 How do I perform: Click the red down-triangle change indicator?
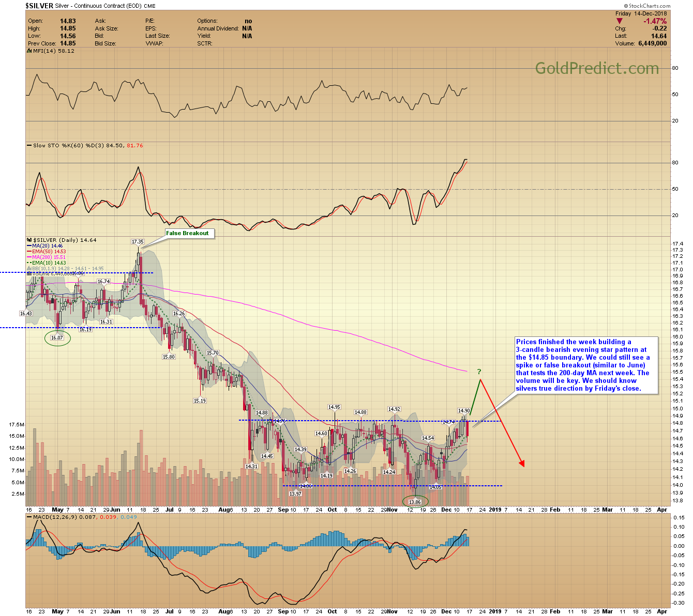(620, 21)
